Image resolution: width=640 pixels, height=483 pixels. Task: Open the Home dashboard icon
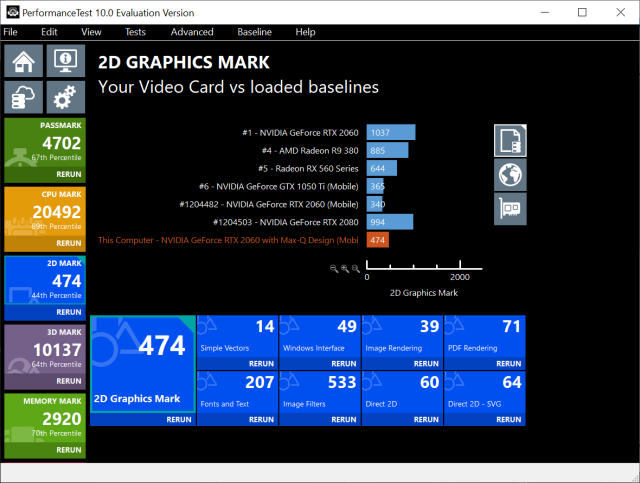click(x=23, y=61)
